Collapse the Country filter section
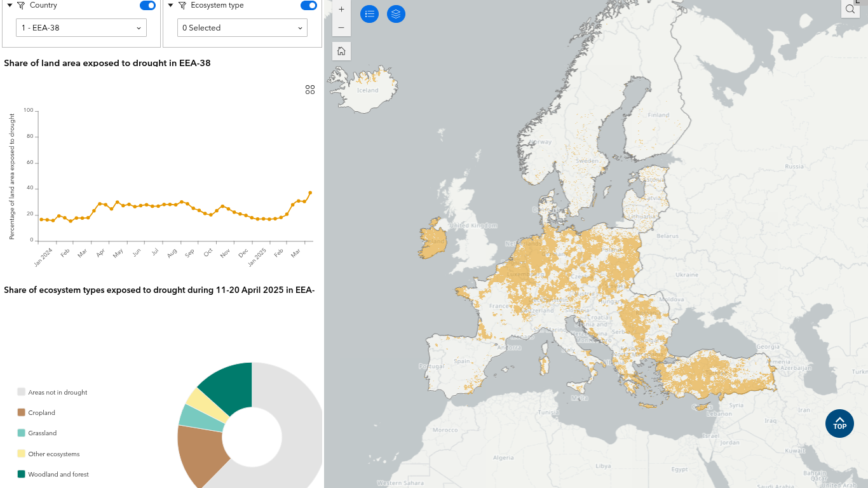Viewport: 868px width, 488px height. [x=10, y=6]
